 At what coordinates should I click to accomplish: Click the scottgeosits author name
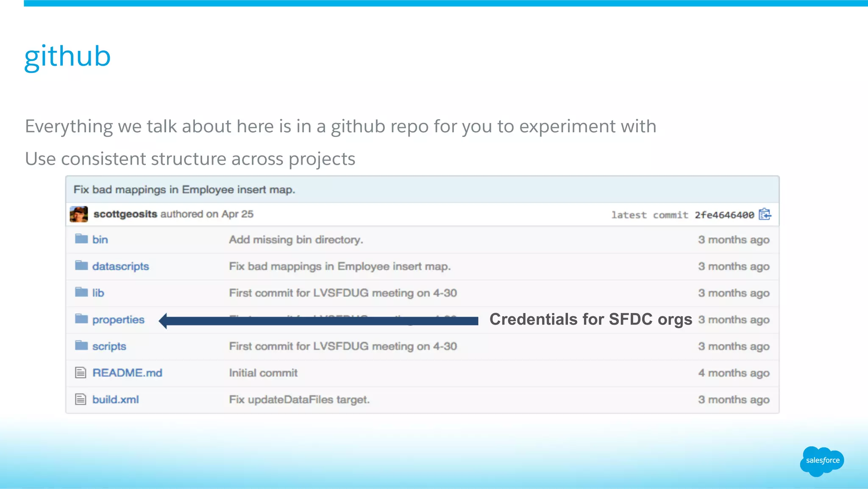pyautogui.click(x=125, y=214)
